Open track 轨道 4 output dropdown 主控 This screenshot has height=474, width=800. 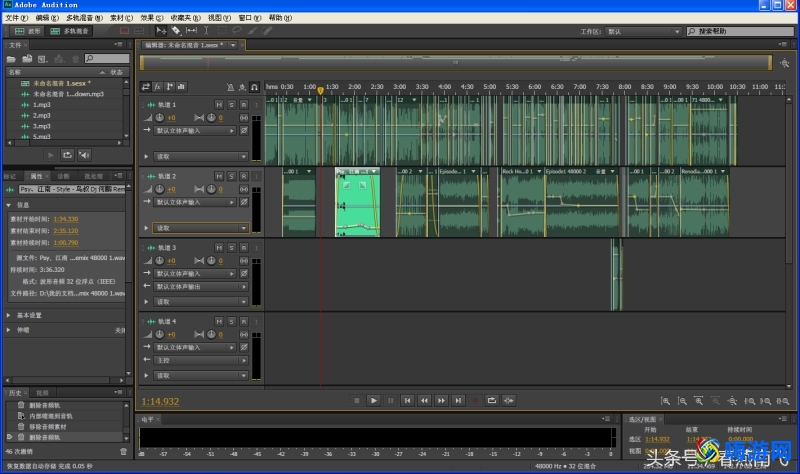pyautogui.click(x=200, y=360)
